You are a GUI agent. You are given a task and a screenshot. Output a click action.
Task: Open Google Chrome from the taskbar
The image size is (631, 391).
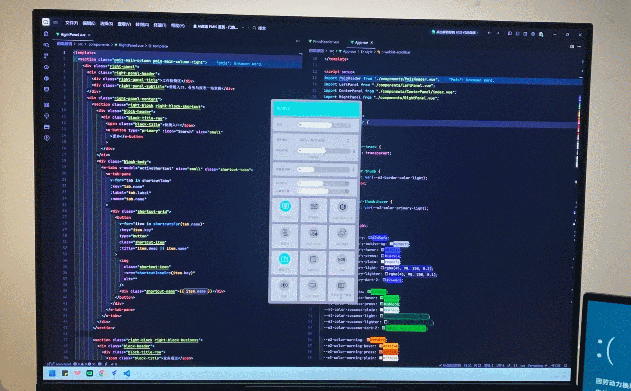coord(102,373)
